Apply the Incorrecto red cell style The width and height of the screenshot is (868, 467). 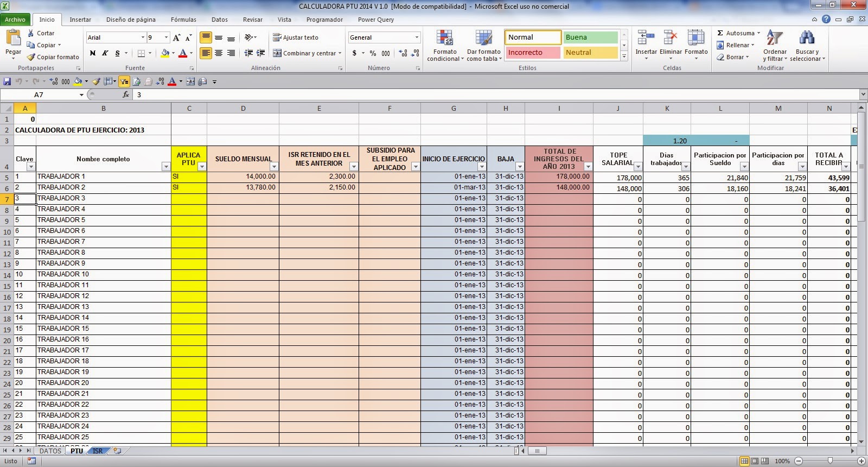pos(533,53)
